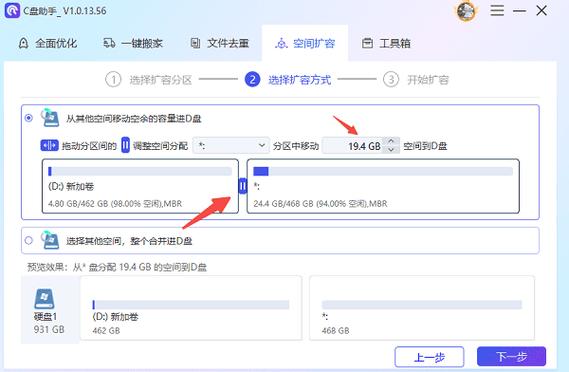Open the source partition *: dropdown
The height and width of the screenshot is (372, 569).
point(231,146)
